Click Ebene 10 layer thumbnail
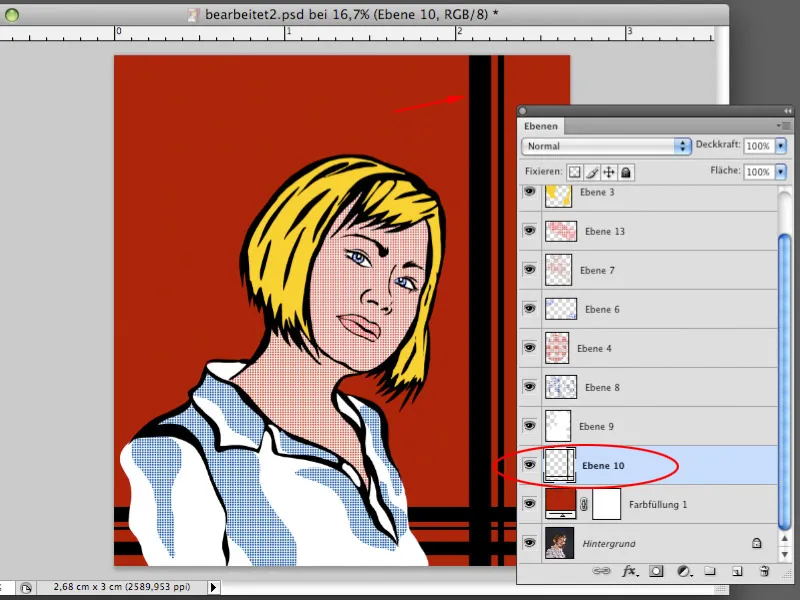The width and height of the screenshot is (800, 600). [559, 465]
